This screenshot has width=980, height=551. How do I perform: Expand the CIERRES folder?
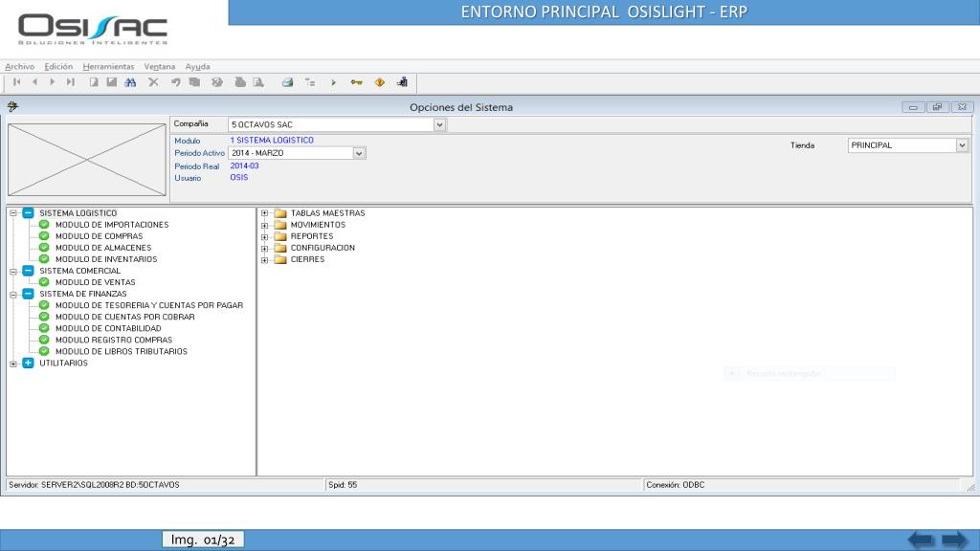(x=264, y=260)
